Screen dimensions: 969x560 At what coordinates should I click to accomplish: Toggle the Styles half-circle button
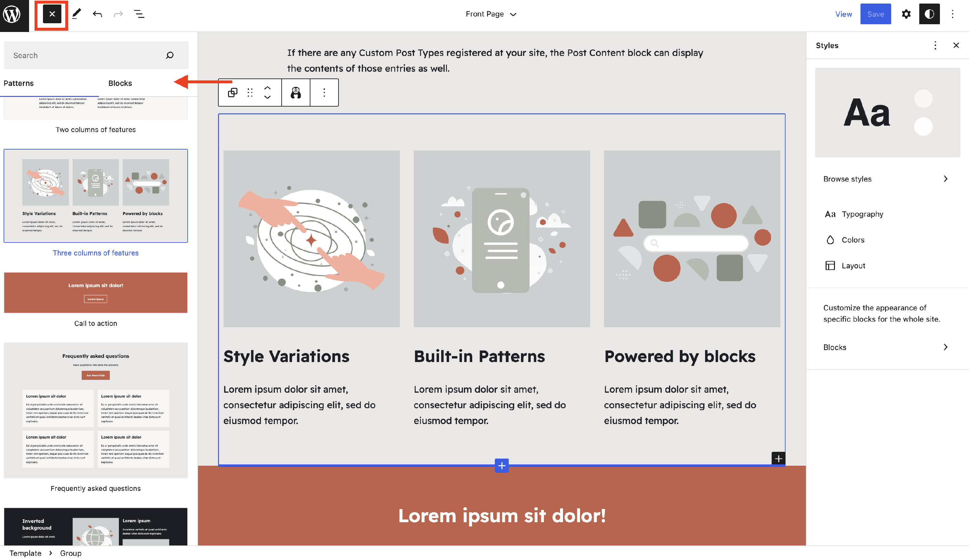tap(929, 14)
